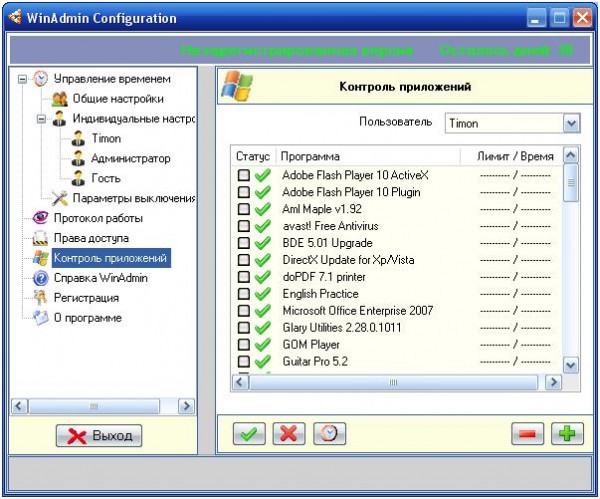This screenshot has width=600, height=499.
Task: Click the green check status icon for Adobe Flash Player 10 ActiveX
Action: pos(263,175)
